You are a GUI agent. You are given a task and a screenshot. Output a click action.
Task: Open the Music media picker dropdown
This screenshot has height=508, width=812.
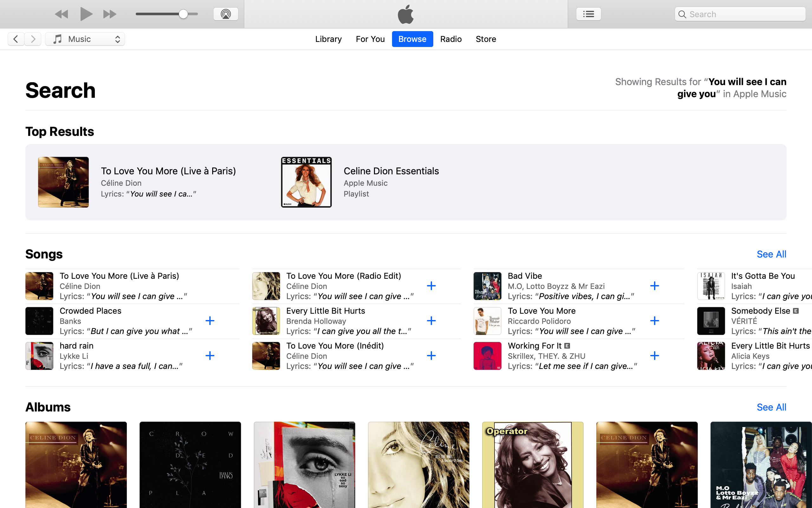[85, 39]
